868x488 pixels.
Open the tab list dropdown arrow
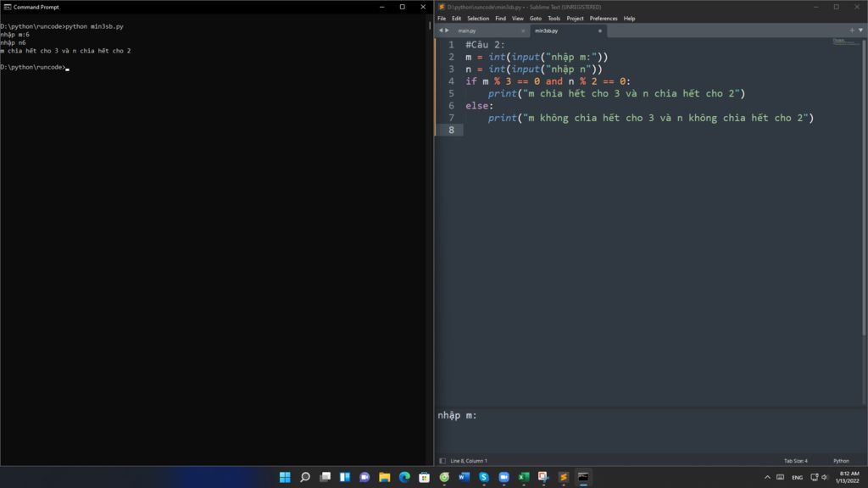[861, 30]
